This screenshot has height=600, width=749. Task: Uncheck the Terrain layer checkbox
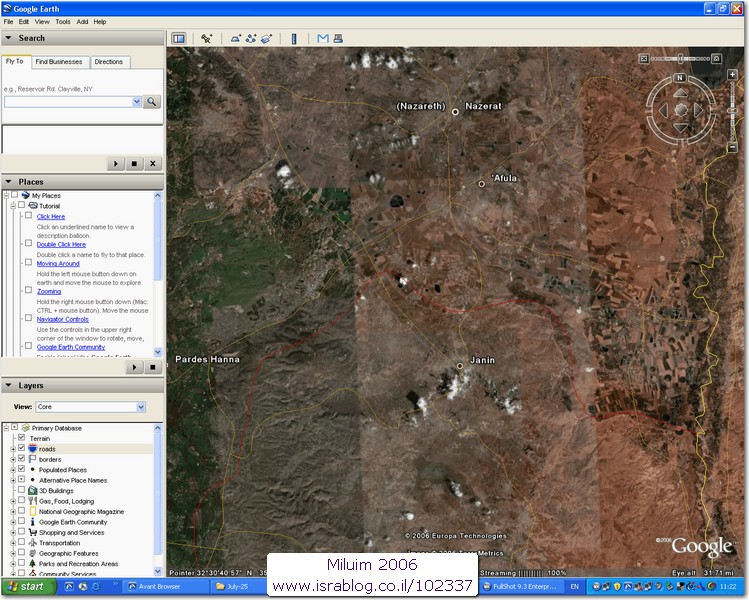point(21,438)
